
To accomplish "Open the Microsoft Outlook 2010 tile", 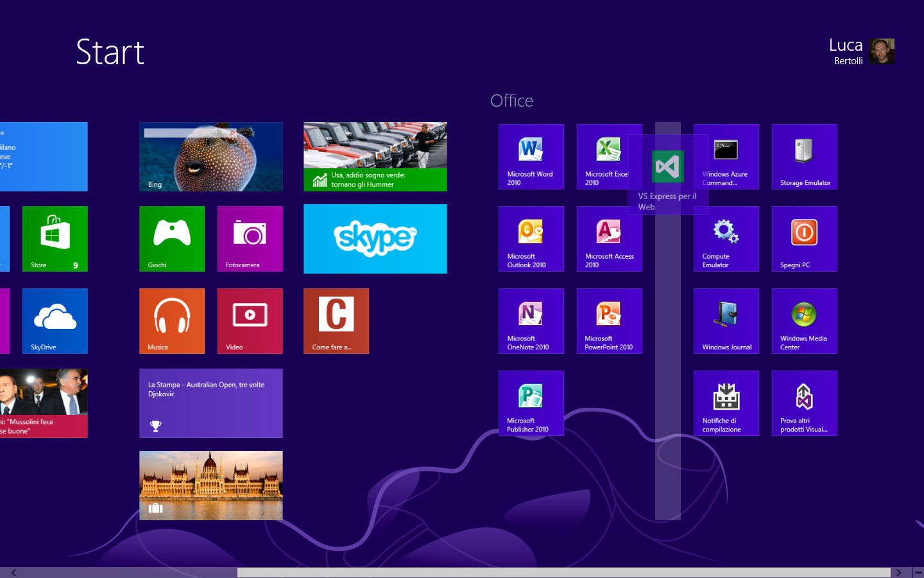I will pyautogui.click(x=531, y=239).
